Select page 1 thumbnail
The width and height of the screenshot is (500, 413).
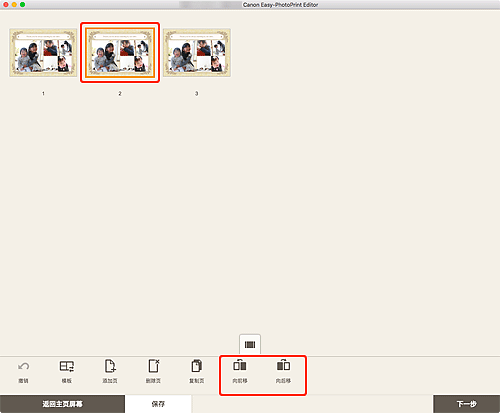coord(43,53)
